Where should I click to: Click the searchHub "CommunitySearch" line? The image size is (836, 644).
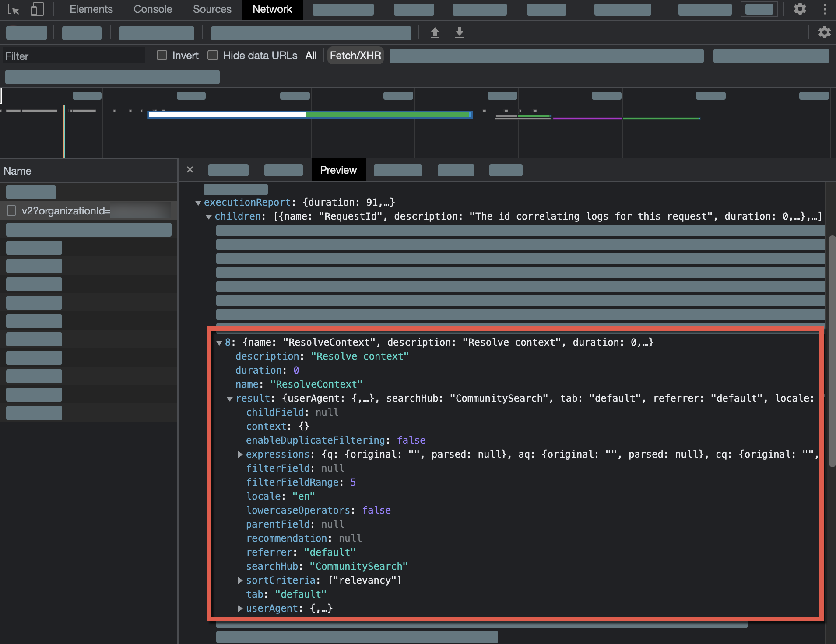coord(327,566)
